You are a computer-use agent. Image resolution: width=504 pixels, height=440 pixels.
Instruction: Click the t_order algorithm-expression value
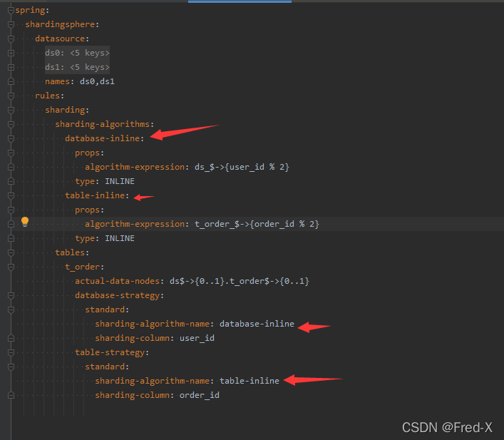point(257,224)
